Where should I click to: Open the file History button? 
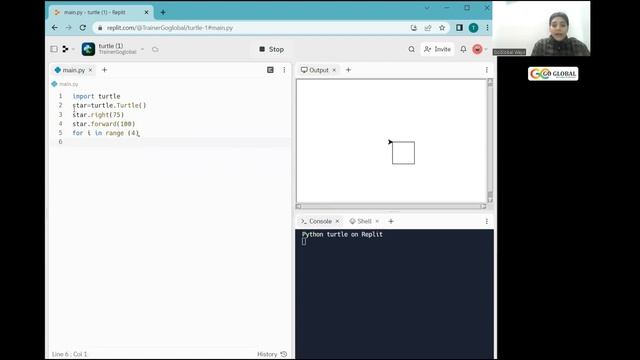272,354
